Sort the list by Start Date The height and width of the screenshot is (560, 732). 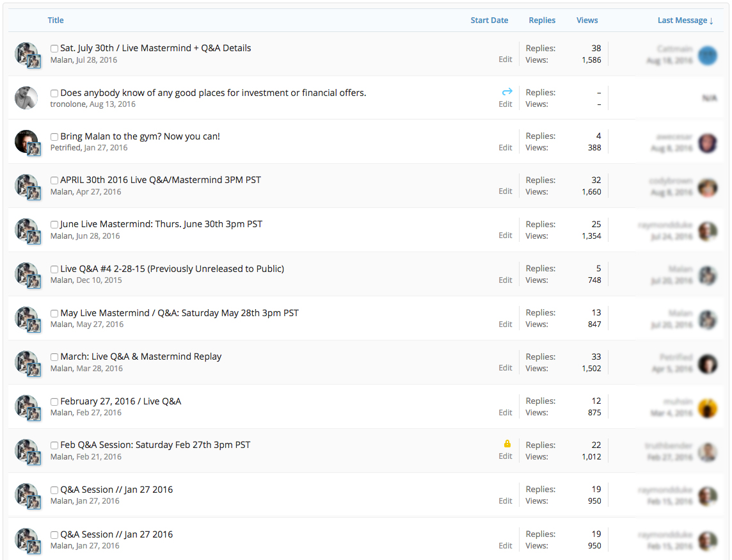point(489,20)
